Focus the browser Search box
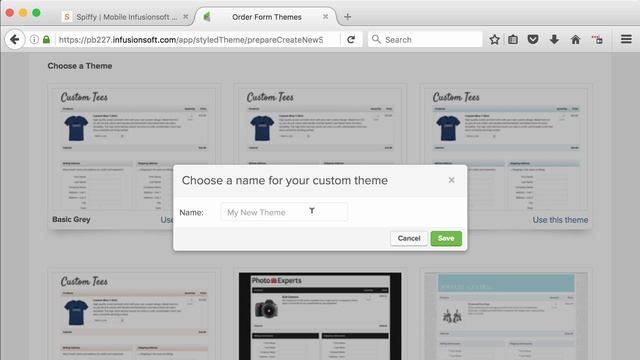 click(x=425, y=40)
